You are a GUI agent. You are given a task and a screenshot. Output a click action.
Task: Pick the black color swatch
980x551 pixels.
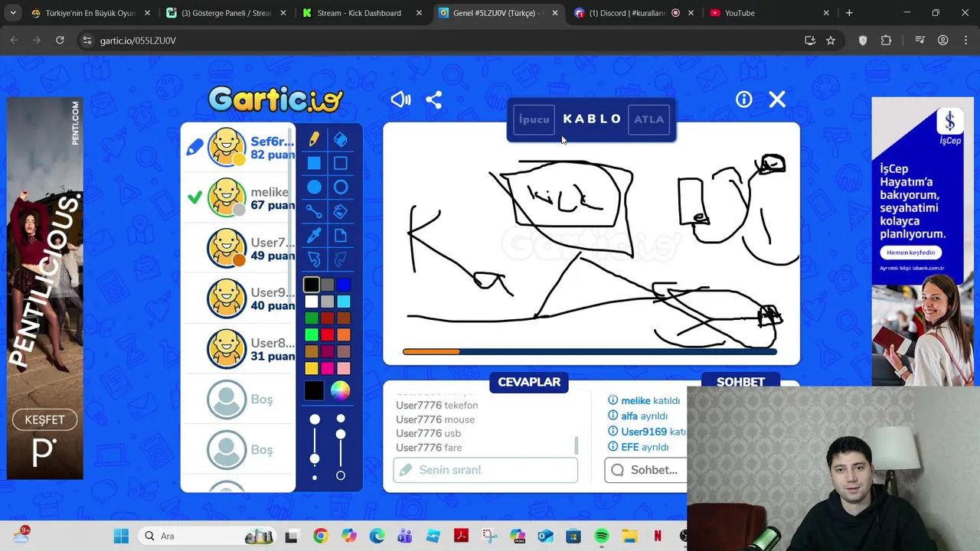click(x=311, y=285)
